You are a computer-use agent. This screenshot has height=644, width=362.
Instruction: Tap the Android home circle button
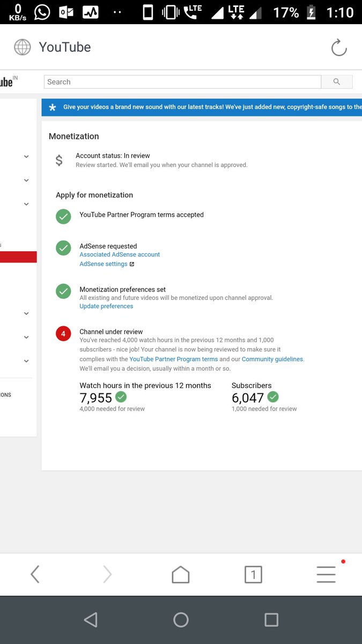pos(181,620)
